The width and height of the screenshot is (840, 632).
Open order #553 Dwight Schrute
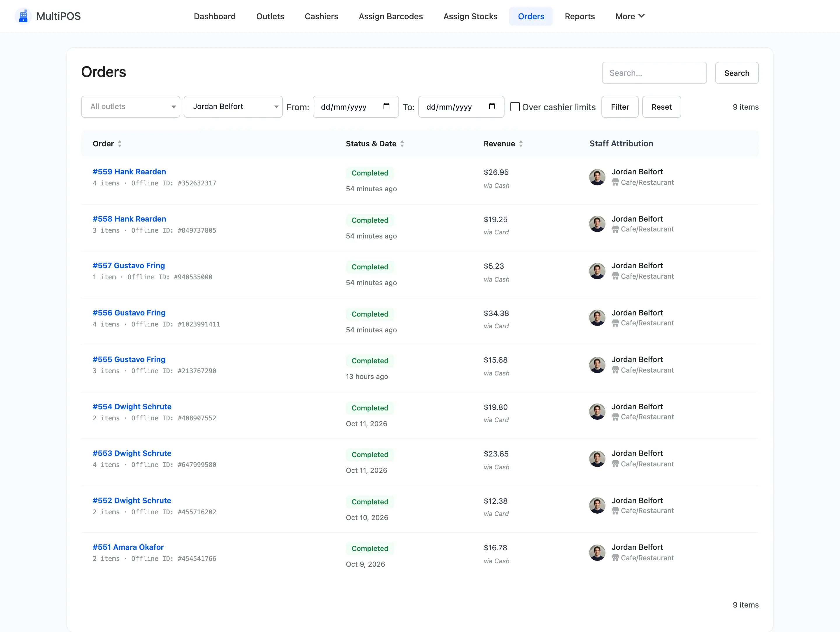coord(132,453)
